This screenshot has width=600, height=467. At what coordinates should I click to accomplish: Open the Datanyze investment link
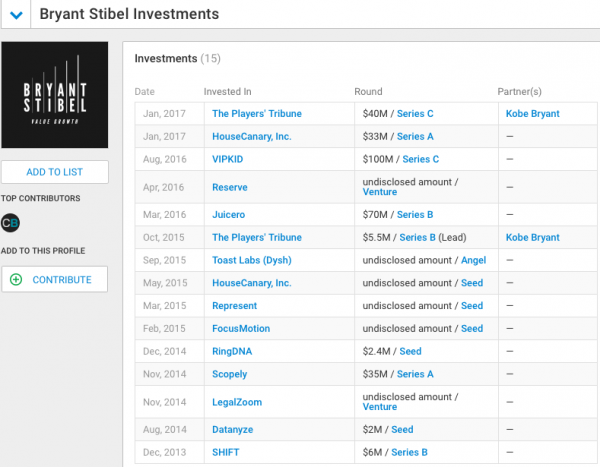point(234,429)
